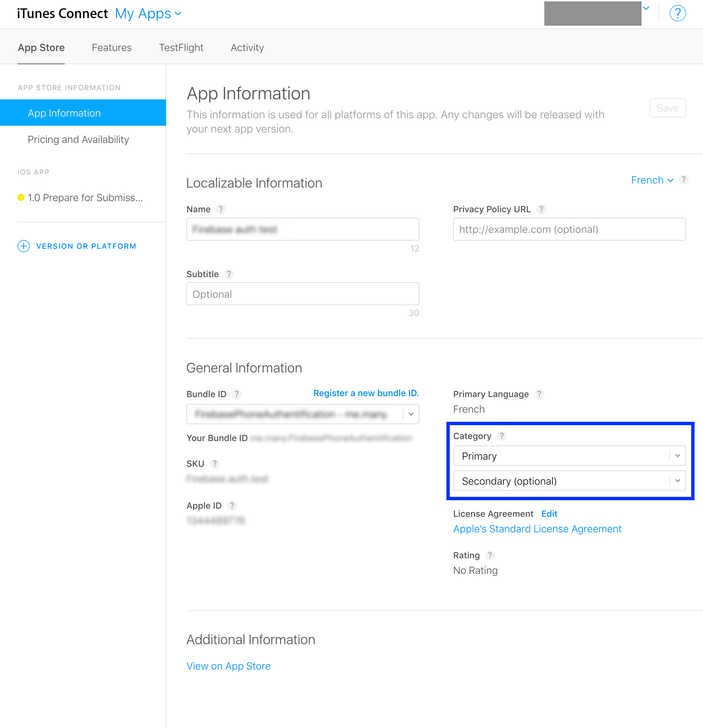The image size is (703, 728).
Task: Click the help icon next to Bundle ID
Action: click(236, 394)
